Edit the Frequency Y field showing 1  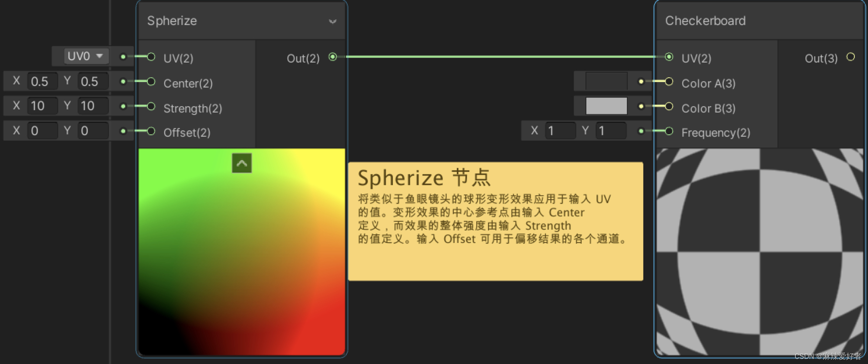coord(611,130)
